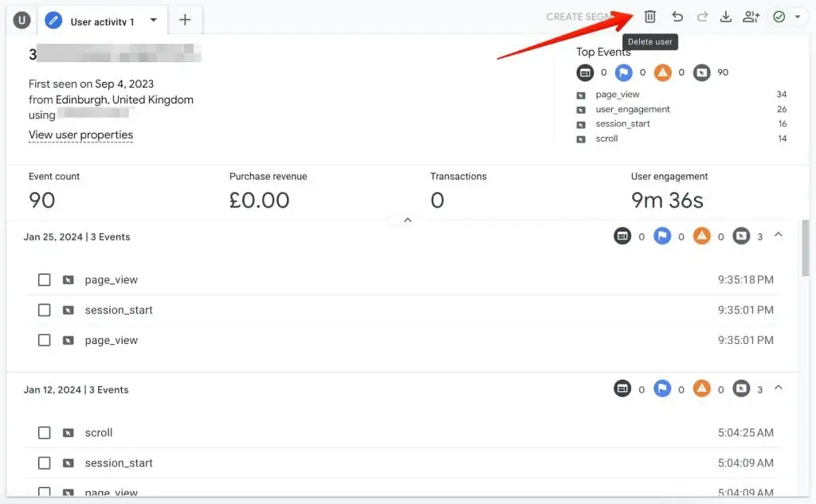The image size is (816, 504).
Task: Click the orange warning icon next to Top Events
Action: [x=663, y=72]
